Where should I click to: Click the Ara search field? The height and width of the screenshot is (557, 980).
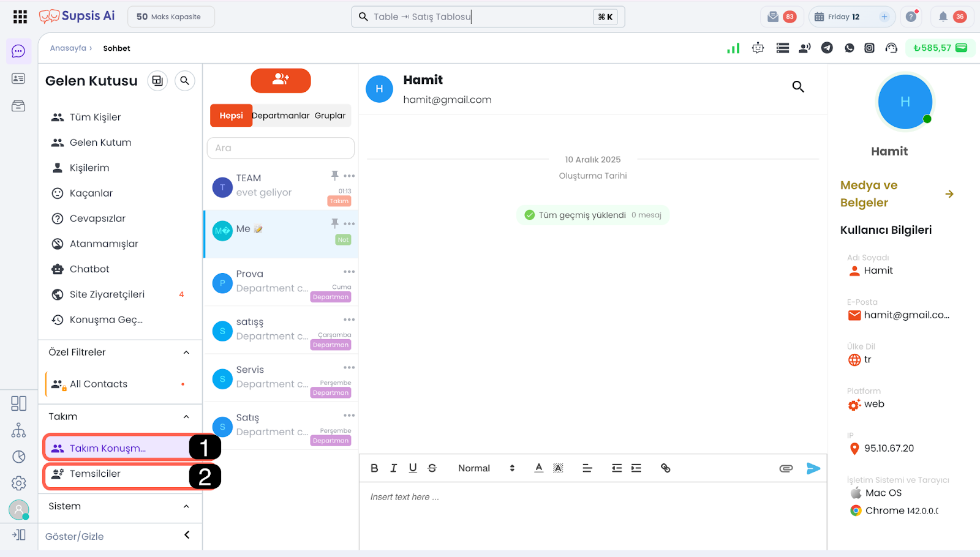tap(281, 148)
